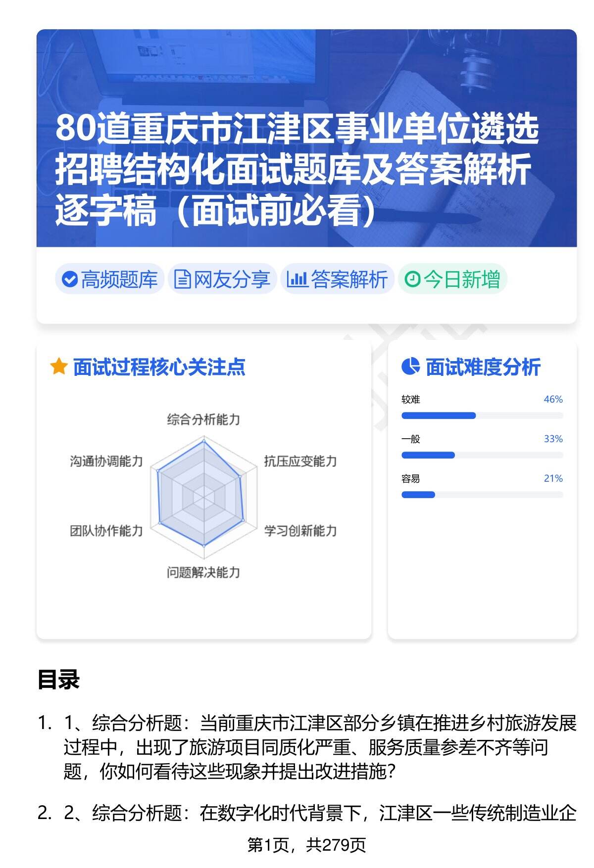Click the 第1页，共279页 page indicator

[306, 845]
